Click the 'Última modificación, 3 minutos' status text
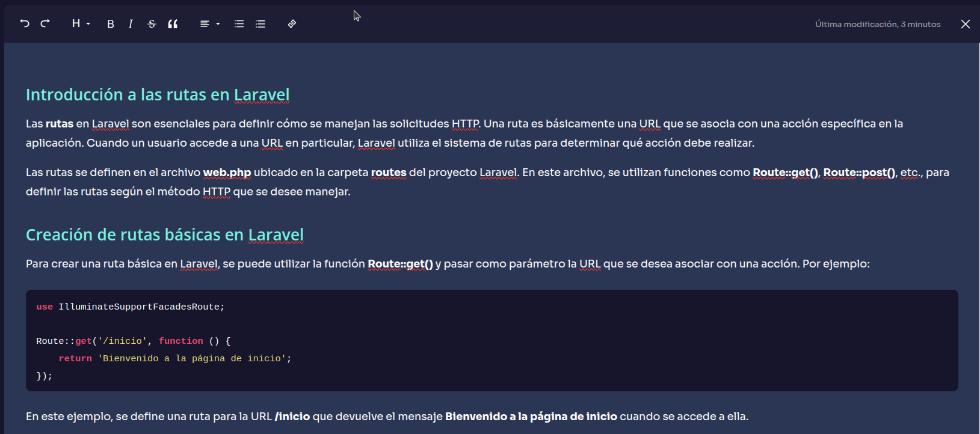 pyautogui.click(x=878, y=24)
